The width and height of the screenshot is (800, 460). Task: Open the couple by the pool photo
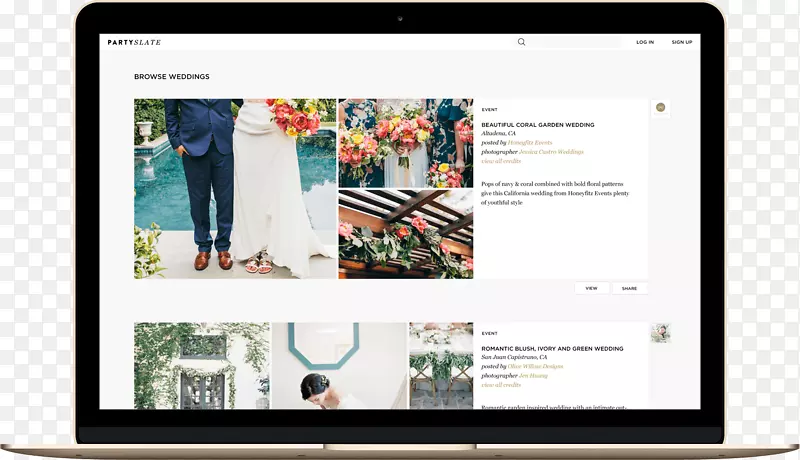[x=235, y=189]
